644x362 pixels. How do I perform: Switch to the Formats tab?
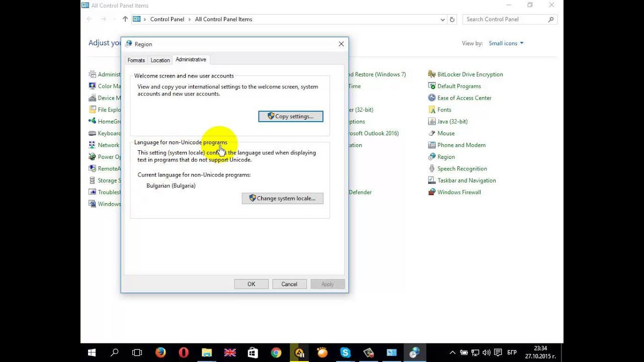pos(136,60)
